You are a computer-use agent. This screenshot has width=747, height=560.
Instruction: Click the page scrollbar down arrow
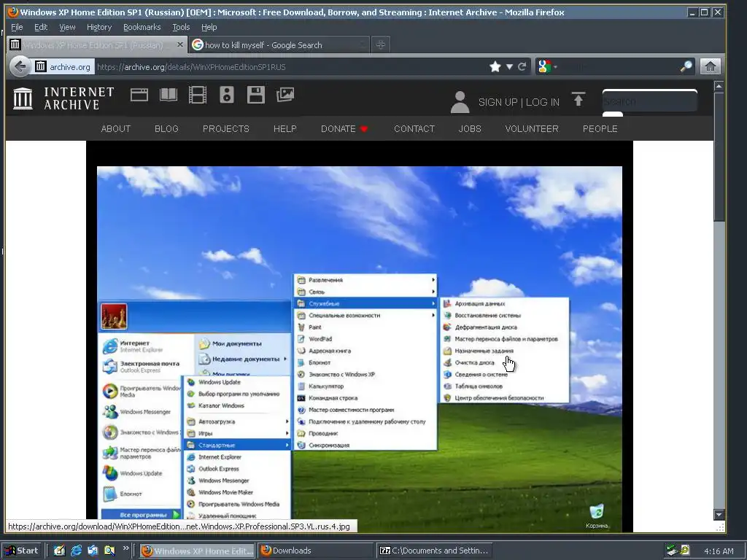[x=719, y=514]
